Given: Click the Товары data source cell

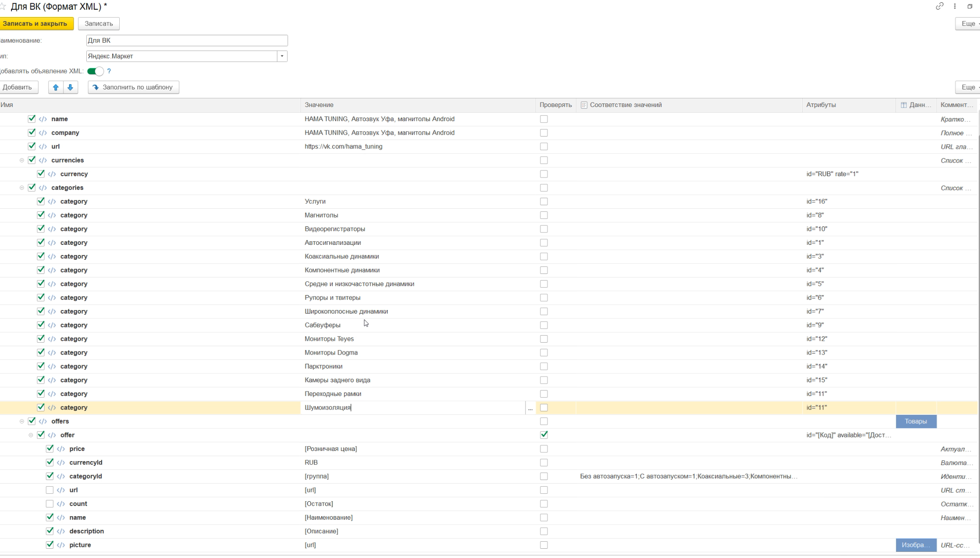Looking at the screenshot, I should point(916,421).
